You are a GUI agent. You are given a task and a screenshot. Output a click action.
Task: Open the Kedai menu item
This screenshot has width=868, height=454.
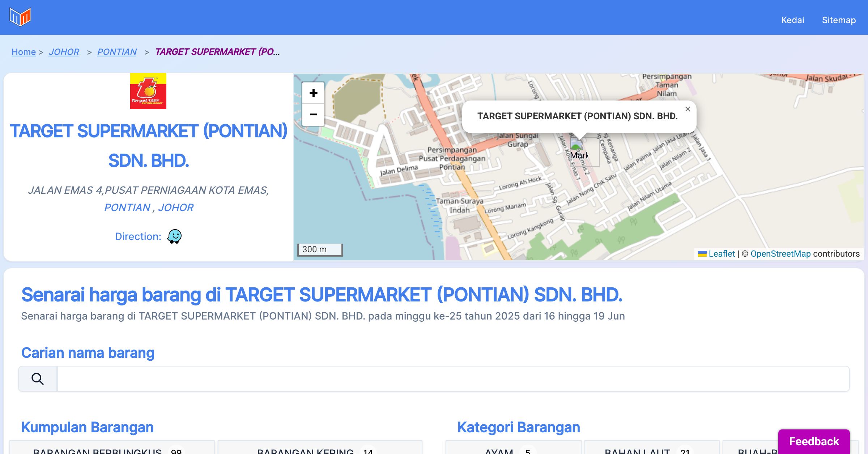792,20
